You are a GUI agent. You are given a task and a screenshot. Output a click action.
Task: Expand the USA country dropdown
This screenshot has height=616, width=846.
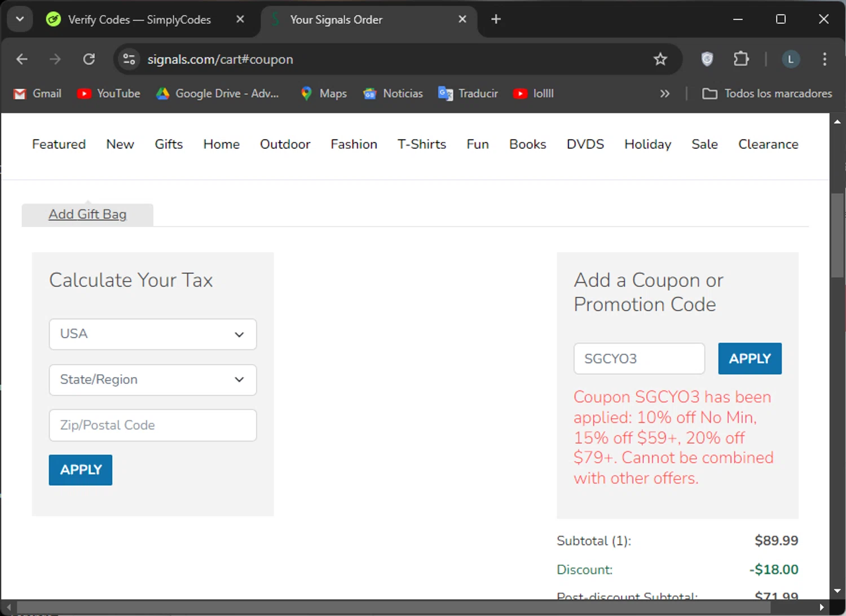tap(152, 334)
